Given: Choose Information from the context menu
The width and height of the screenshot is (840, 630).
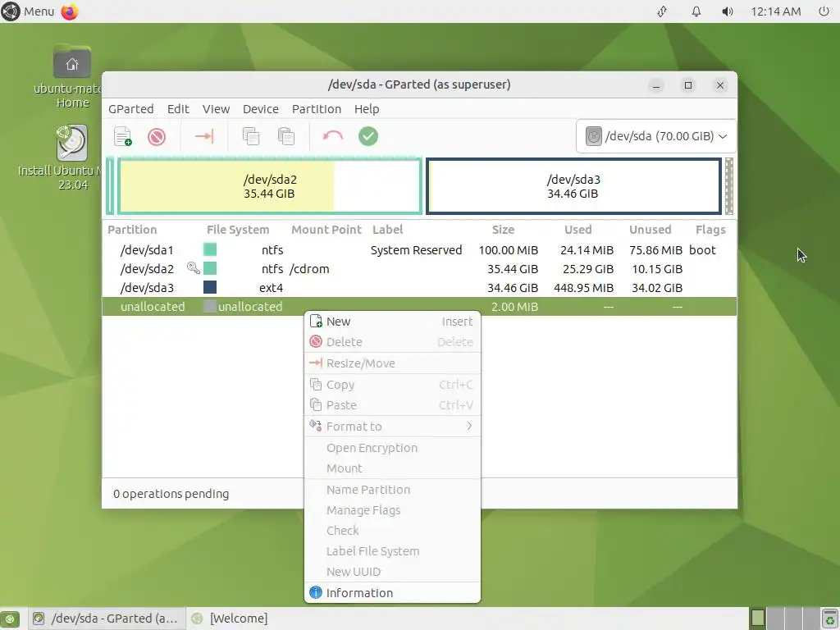Looking at the screenshot, I should pos(392,592).
